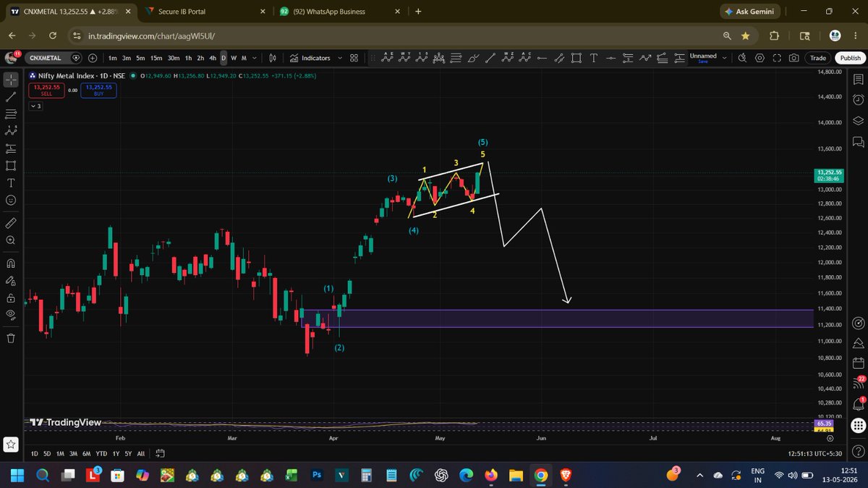Switch to the Secure IB Portal tab
Screen dimensions: 868x488
[x=206, y=12]
